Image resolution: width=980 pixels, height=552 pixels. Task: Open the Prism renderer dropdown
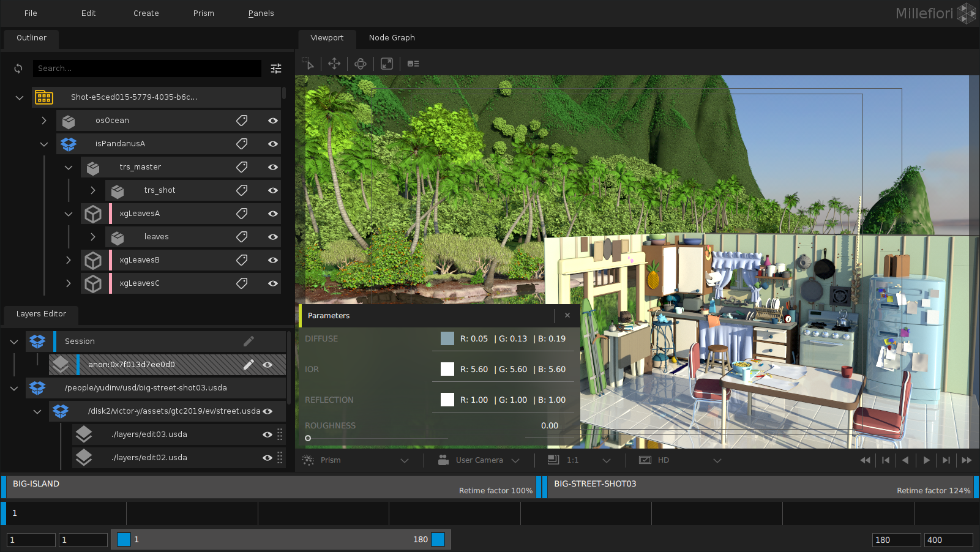(x=356, y=460)
